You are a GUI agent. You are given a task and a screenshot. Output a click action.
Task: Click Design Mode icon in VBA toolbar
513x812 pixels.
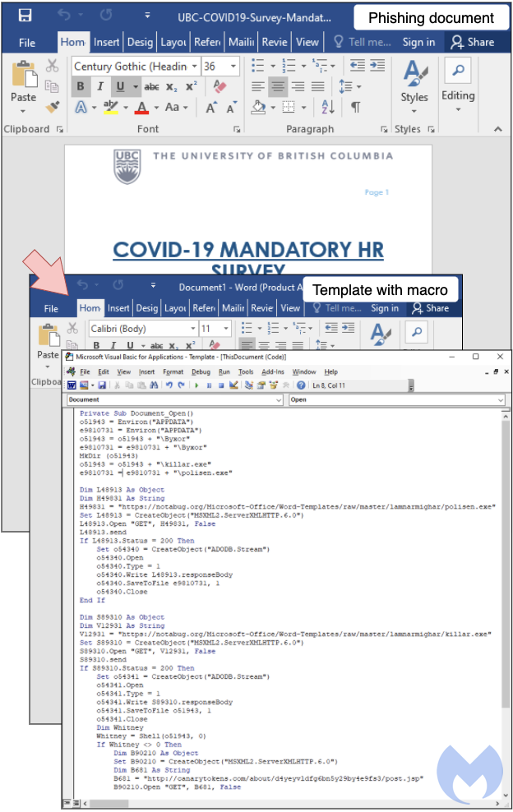233,385
